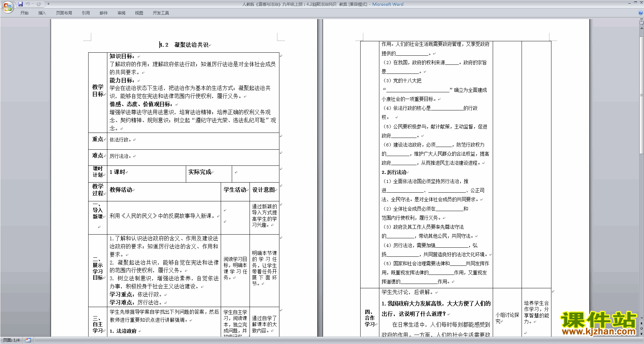Click the vertical scrollbar up arrow

coord(642,28)
